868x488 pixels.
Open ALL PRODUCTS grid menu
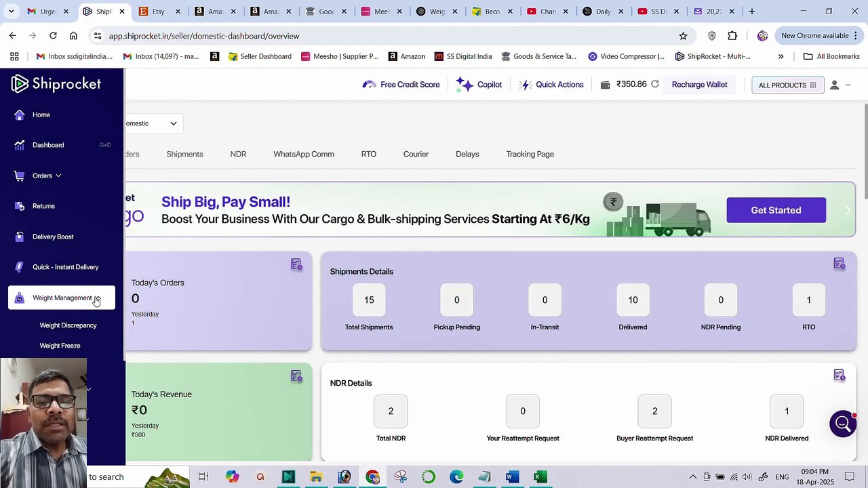(x=788, y=85)
